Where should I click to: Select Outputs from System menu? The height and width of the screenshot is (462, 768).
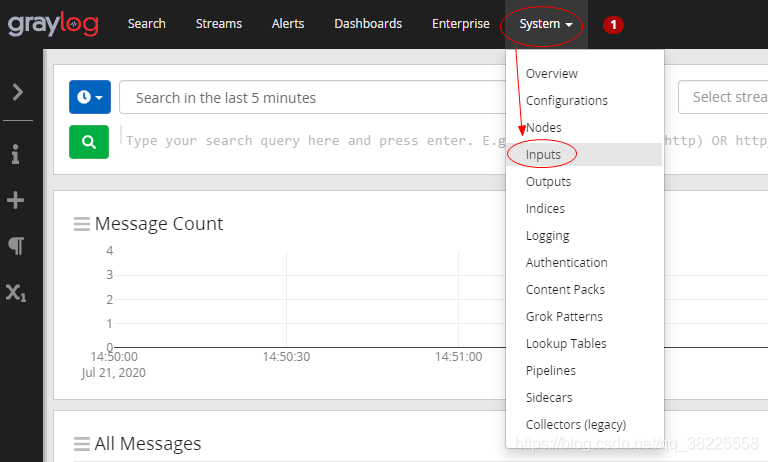pyautogui.click(x=584, y=181)
